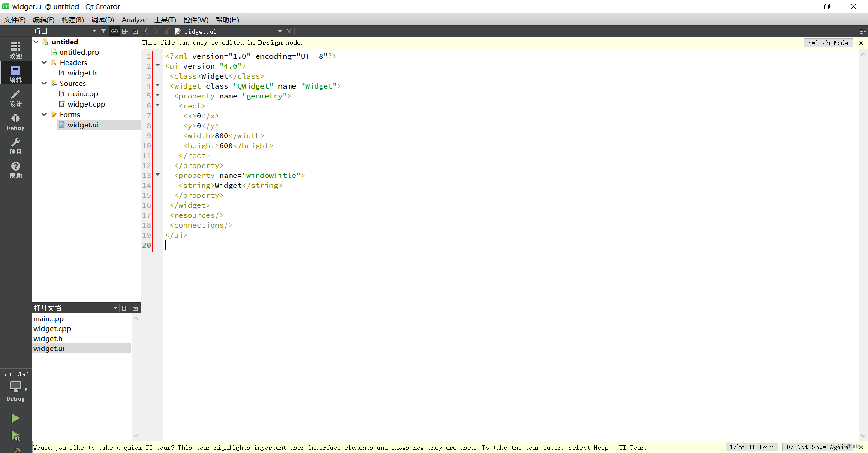Collapse the untitled project node
This screenshot has height=453, width=868.
36,42
